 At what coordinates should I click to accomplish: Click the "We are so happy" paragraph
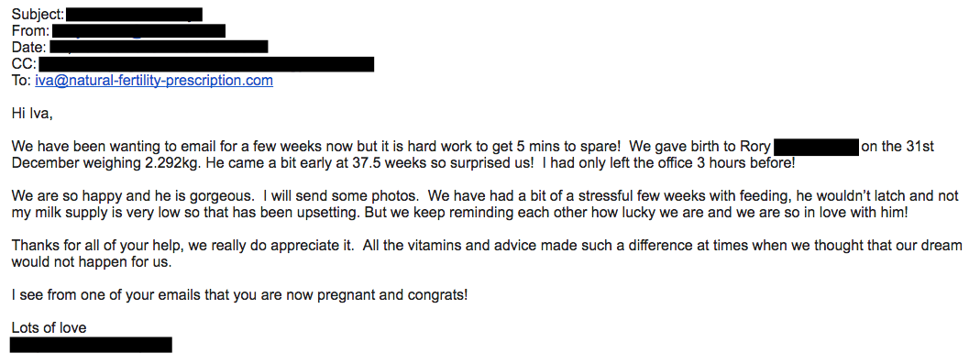pyautogui.click(x=485, y=204)
